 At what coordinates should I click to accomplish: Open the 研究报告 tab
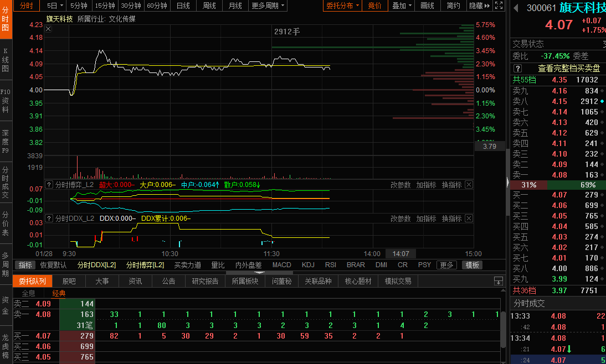(205, 281)
